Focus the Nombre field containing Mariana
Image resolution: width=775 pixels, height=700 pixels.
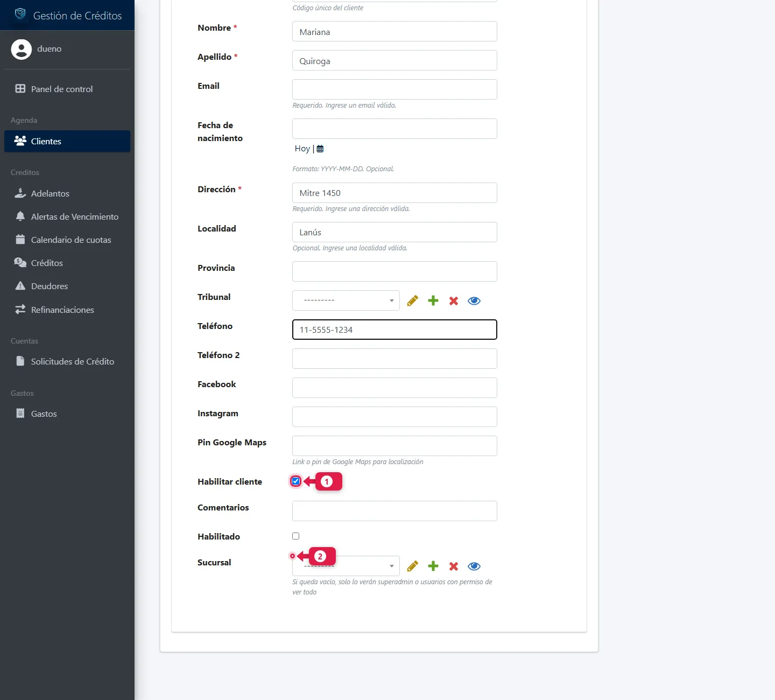tap(394, 31)
